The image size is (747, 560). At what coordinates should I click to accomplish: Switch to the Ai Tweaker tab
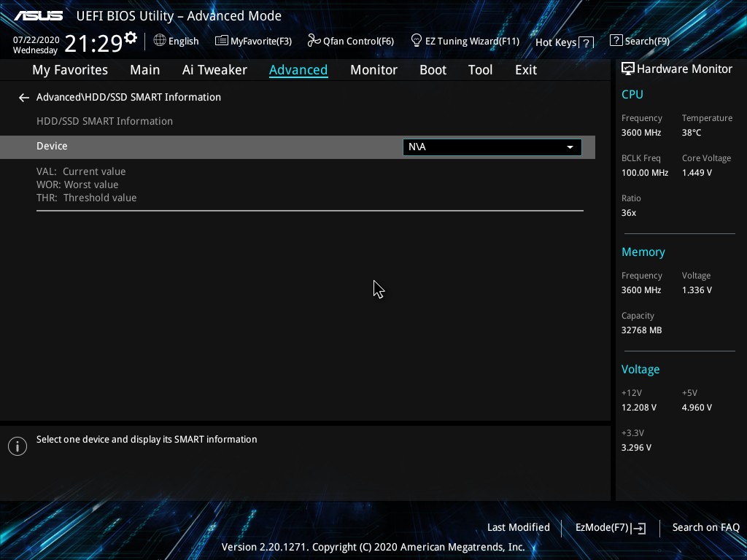pyautogui.click(x=214, y=70)
